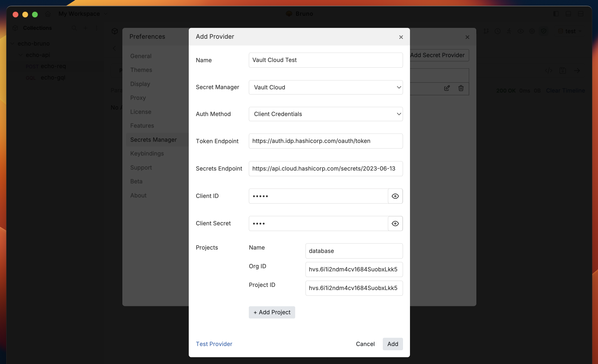This screenshot has height=364, width=598.
Task: Click the + Add Project button
Action: [x=272, y=312]
